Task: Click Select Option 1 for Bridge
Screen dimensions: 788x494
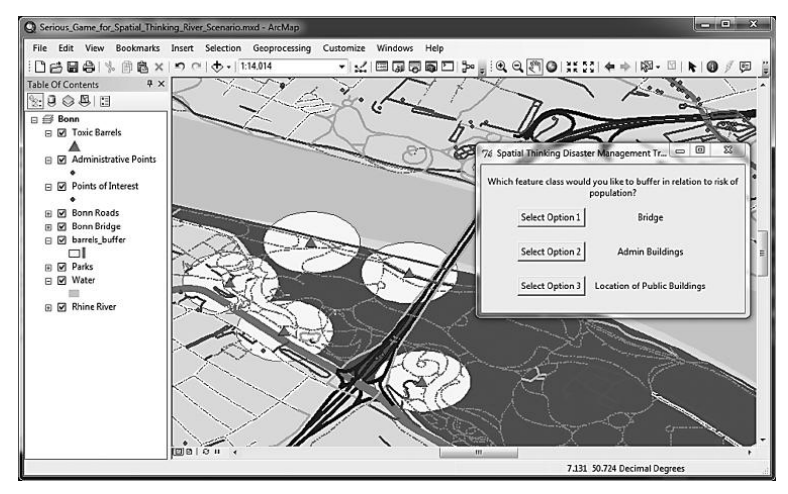Action: [550, 216]
